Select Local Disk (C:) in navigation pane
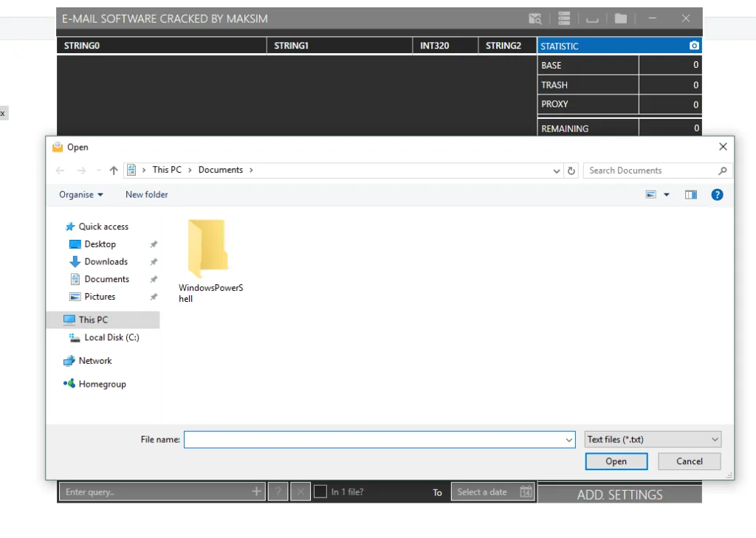This screenshot has height=538, width=756. click(x=111, y=338)
